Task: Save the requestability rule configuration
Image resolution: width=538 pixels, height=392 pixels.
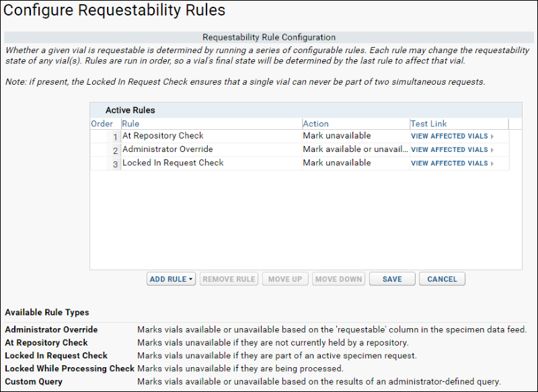Action: pyautogui.click(x=392, y=279)
